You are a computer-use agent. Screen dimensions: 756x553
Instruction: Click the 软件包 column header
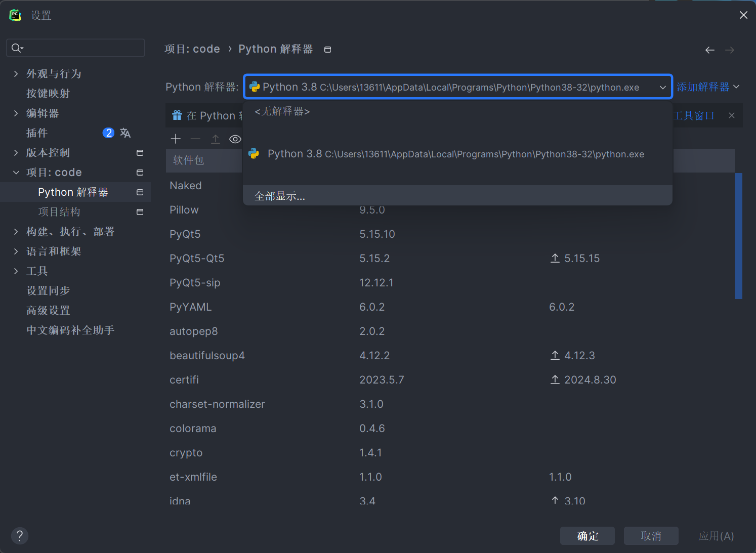[204, 160]
